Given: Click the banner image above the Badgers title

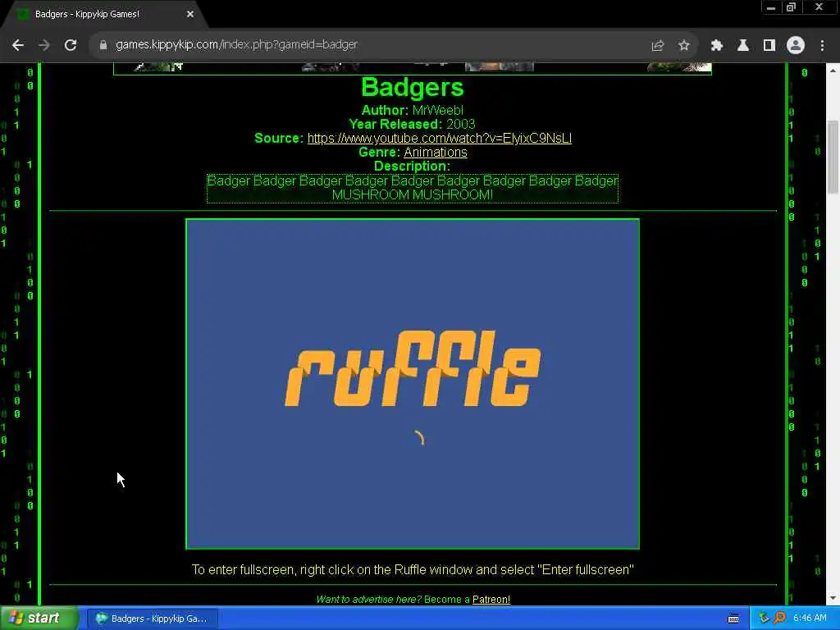Looking at the screenshot, I should click(x=413, y=68).
